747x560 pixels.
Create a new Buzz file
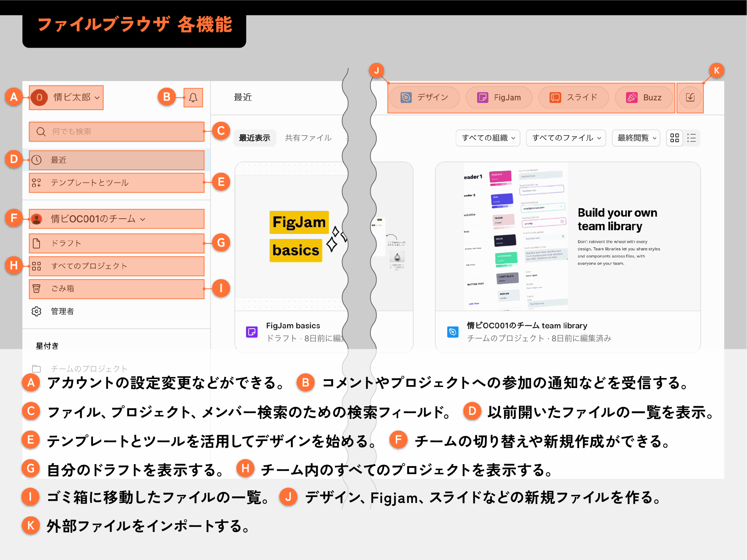(x=644, y=97)
